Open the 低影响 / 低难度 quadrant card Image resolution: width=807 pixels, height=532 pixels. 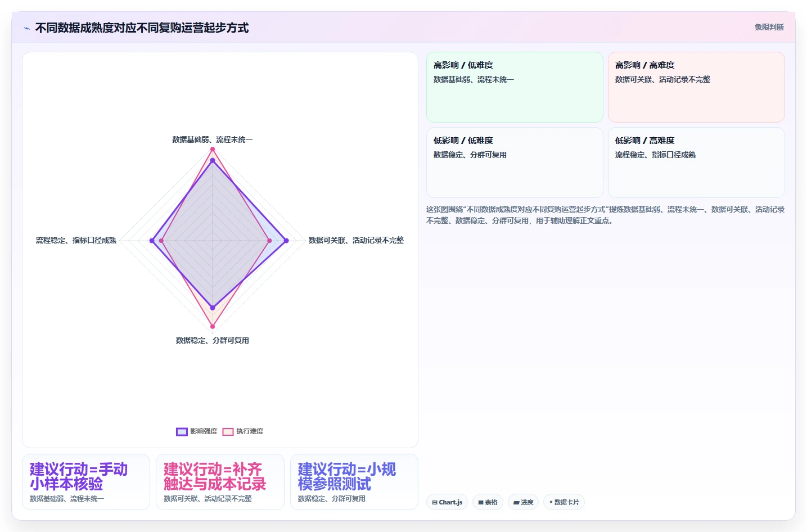tap(515, 163)
